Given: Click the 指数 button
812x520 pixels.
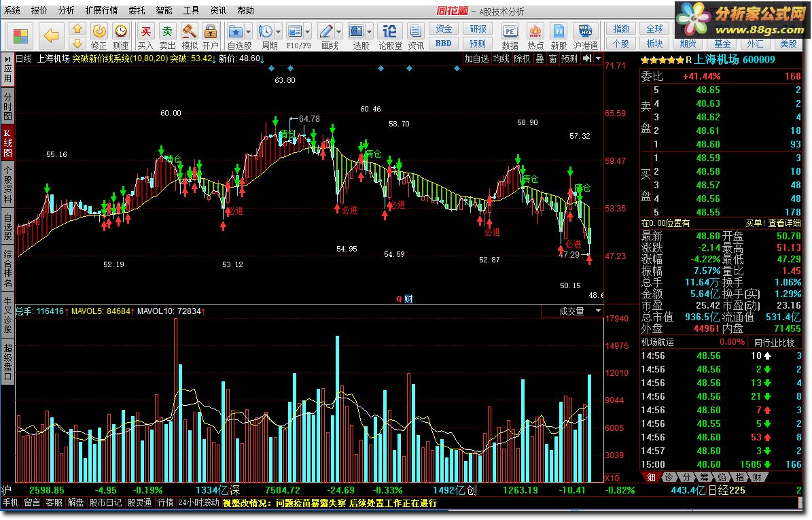Looking at the screenshot, I should pos(621,29).
